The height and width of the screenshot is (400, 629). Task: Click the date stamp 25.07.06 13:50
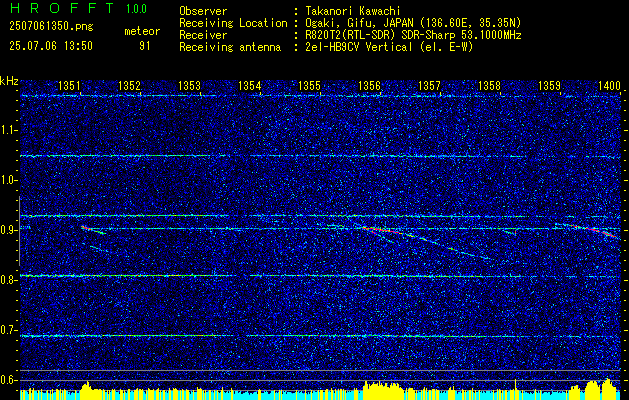click(51, 46)
